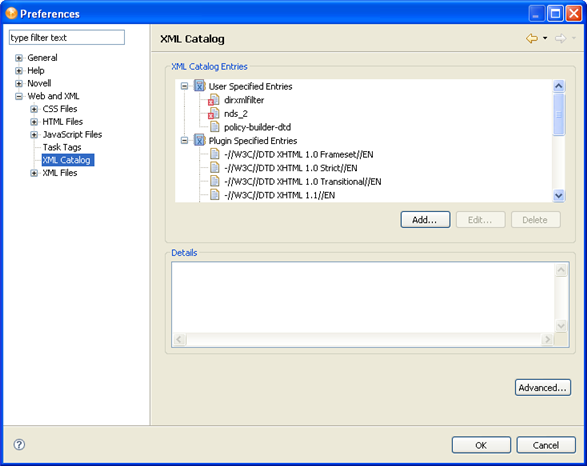Image resolution: width=587 pixels, height=466 pixels.
Task: Click the XHTML 1.0 Strict document icon
Action: coord(215,167)
